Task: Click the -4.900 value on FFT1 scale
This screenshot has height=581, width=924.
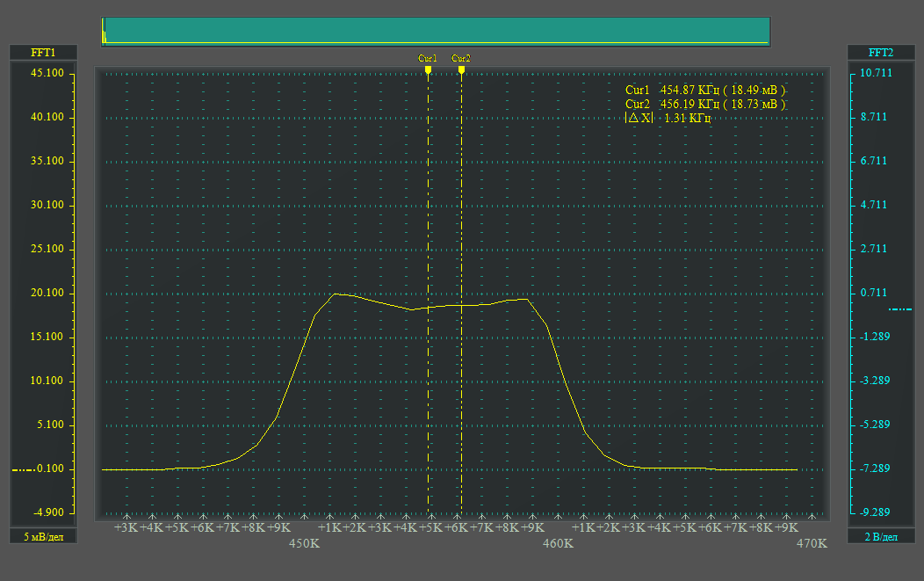Action: (48, 512)
